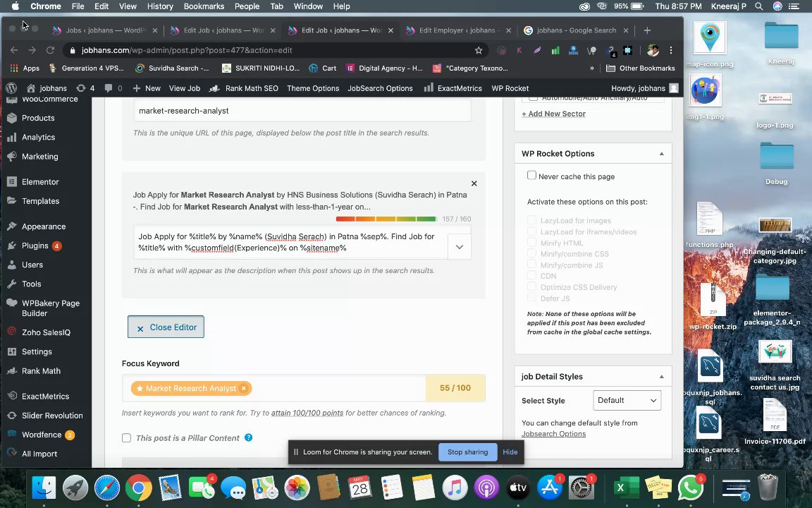Switch to the jobhans Google Search tab
Screen dimensions: 812x508
coord(576,30)
